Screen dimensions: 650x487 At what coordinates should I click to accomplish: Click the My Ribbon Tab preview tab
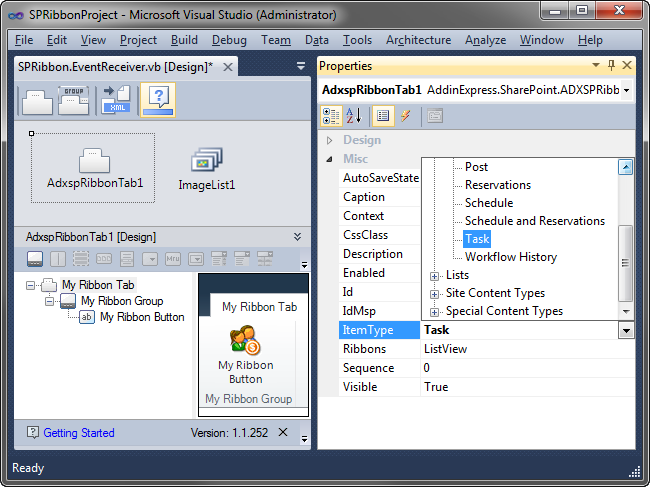coord(259,307)
